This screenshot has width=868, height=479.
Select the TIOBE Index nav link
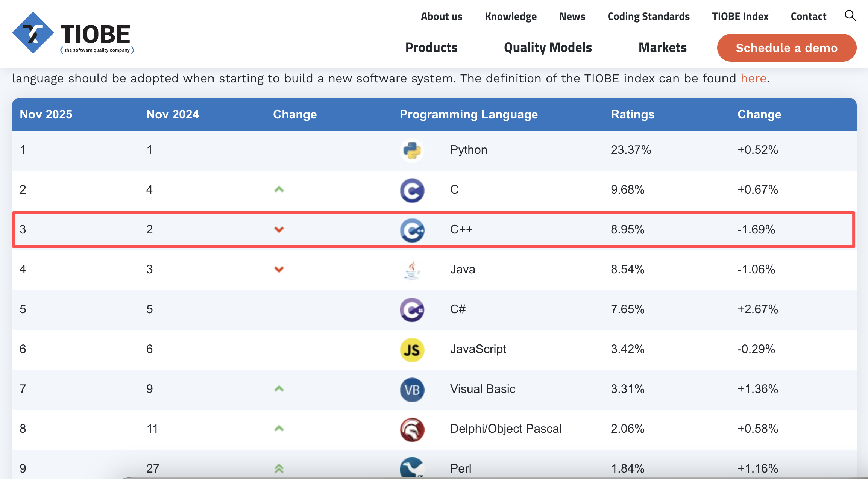pyautogui.click(x=740, y=17)
